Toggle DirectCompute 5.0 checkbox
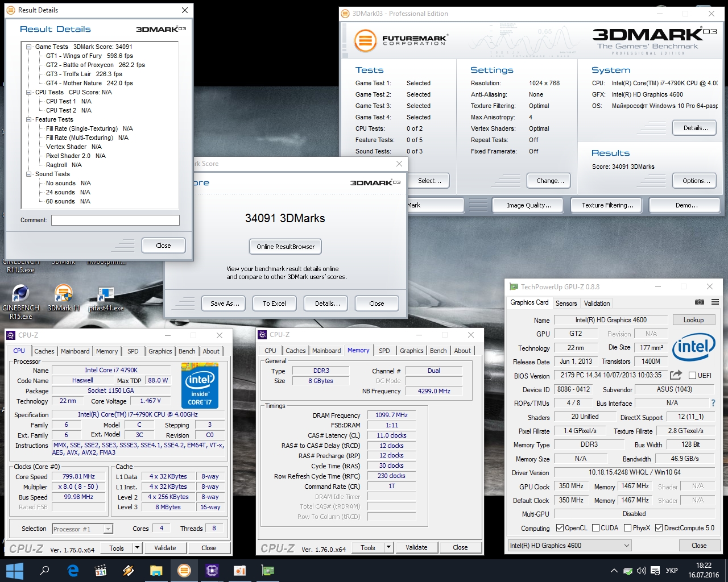 coord(659,528)
